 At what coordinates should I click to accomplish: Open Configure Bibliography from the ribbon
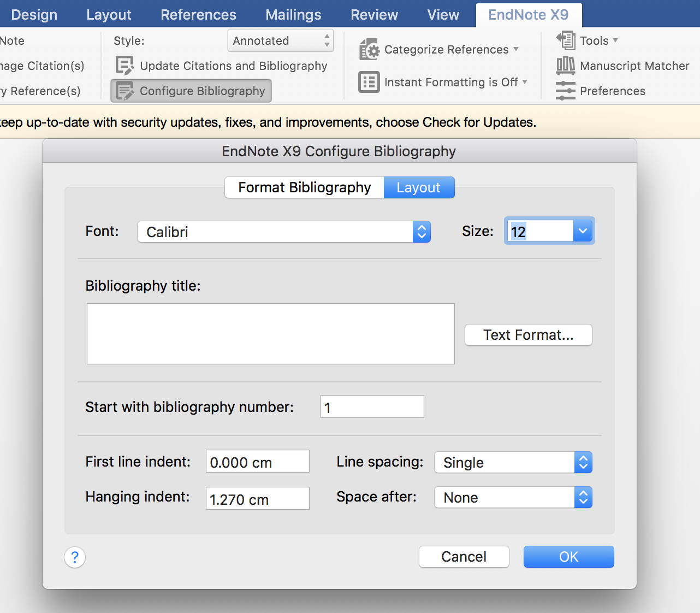click(x=191, y=91)
